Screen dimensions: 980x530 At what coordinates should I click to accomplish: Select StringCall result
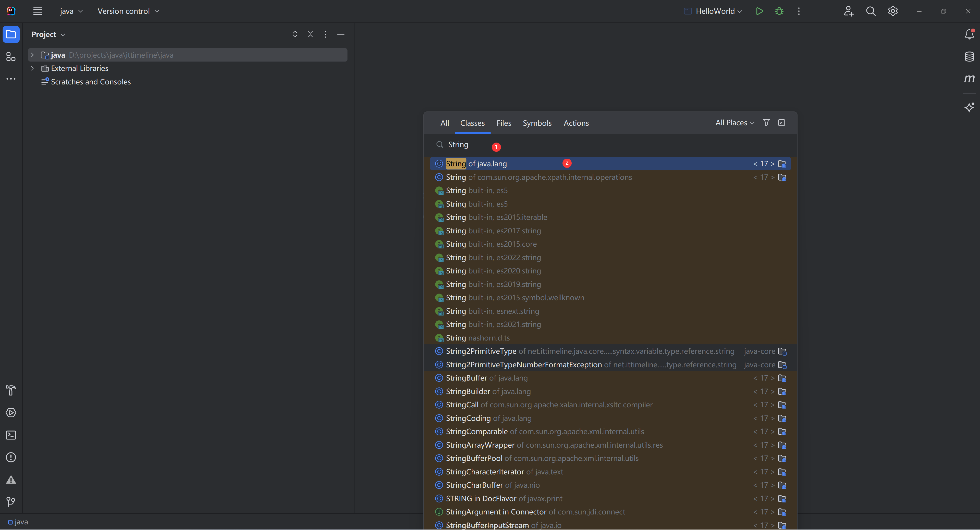[610, 405]
